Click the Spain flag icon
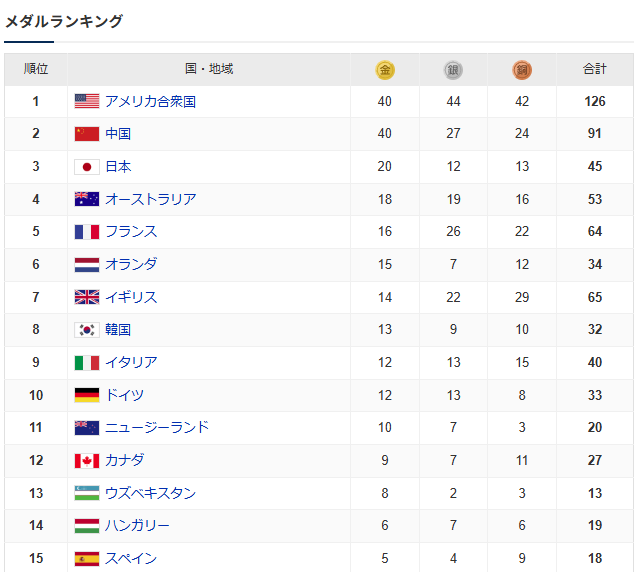The height and width of the screenshot is (572, 640). [87, 559]
